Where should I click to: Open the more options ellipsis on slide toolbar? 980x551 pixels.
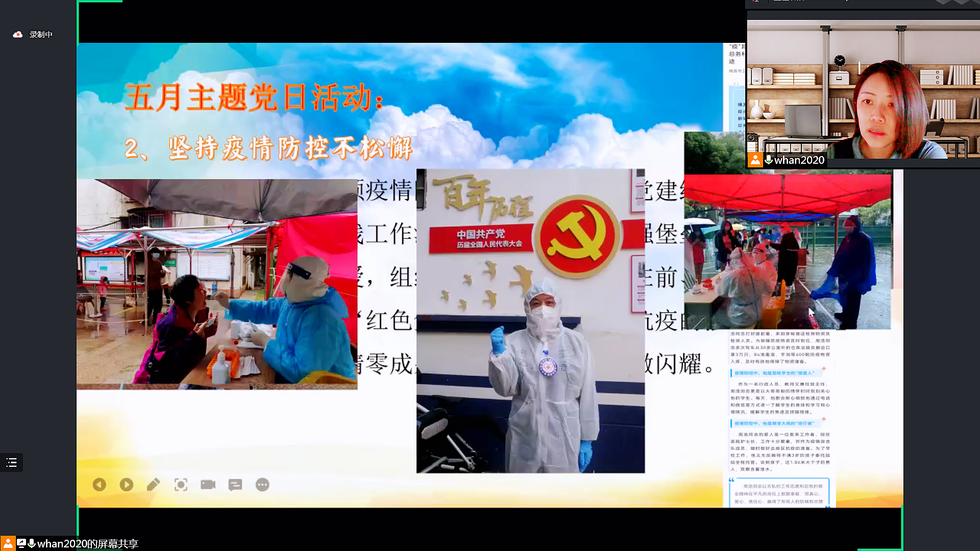click(x=262, y=485)
